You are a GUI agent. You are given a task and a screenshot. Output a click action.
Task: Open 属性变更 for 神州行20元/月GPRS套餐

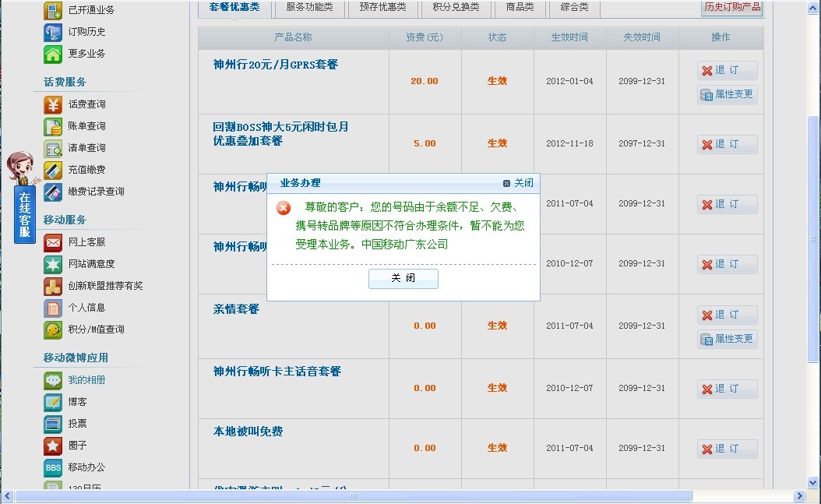(x=726, y=94)
